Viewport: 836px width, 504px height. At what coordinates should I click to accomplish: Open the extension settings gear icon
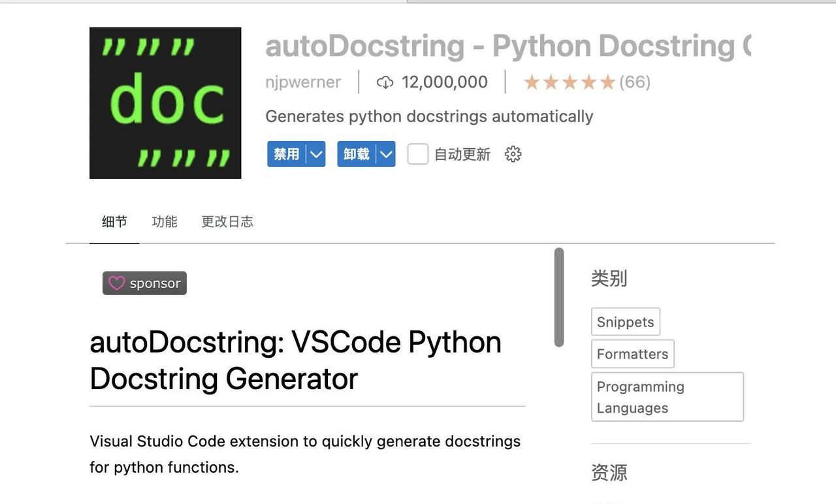tap(513, 154)
